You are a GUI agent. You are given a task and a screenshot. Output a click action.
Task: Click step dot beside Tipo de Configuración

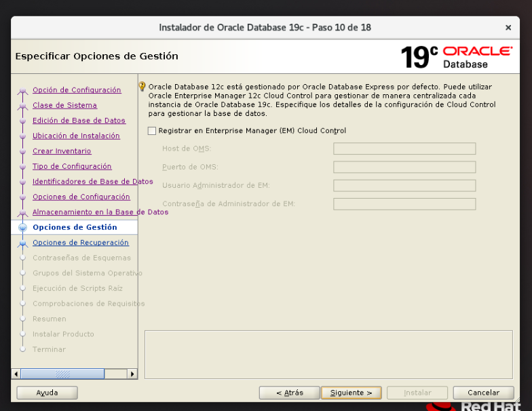tap(23, 167)
